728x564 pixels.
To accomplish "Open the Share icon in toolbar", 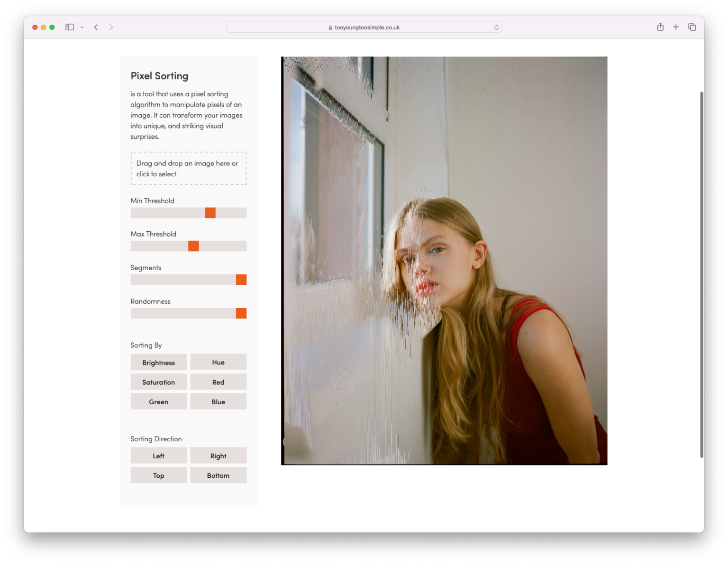I will click(660, 27).
